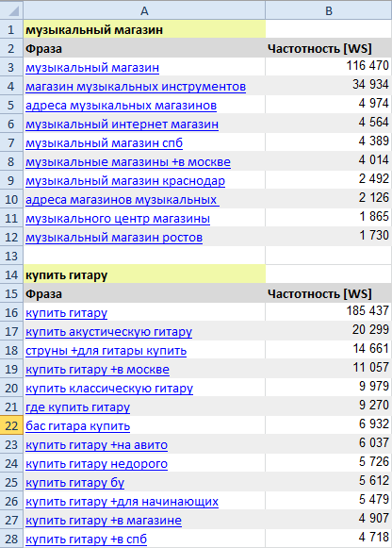Open link музыкальный магазин краснодар
Screen dimensions: 392x548
click(x=125, y=181)
